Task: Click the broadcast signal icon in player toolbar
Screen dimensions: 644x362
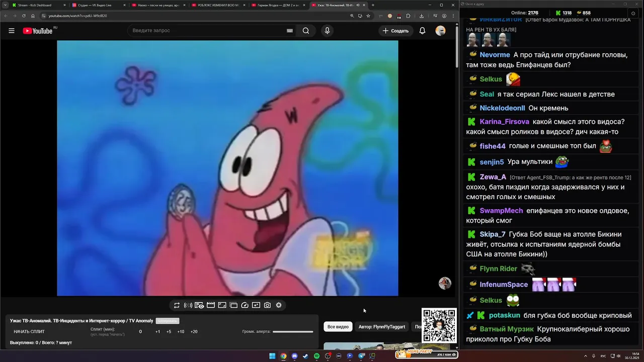Action: [x=188, y=305]
